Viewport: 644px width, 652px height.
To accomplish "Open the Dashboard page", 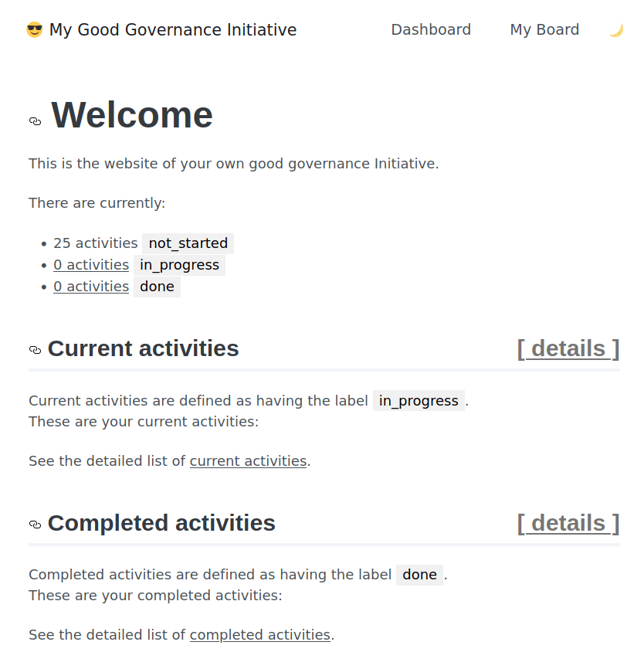I will [431, 29].
